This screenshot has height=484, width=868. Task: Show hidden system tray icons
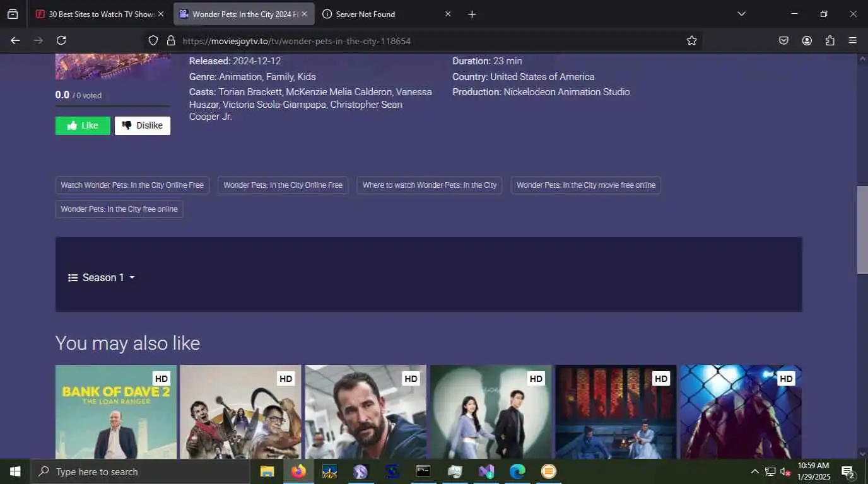point(754,471)
